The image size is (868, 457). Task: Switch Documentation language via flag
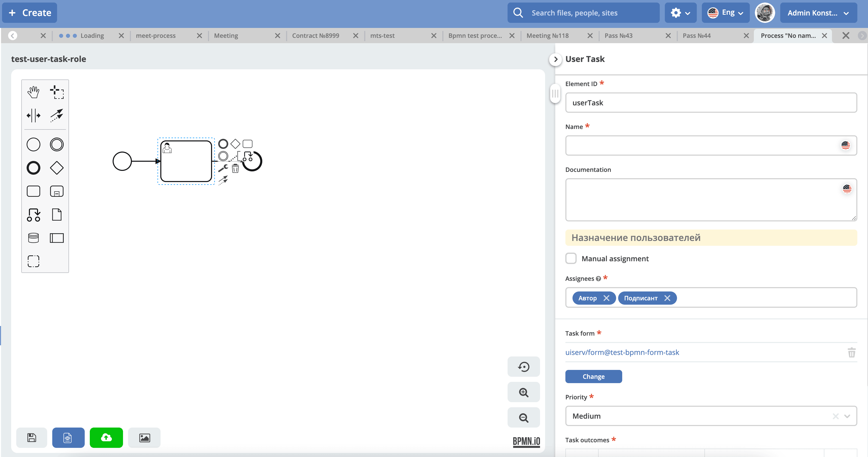click(x=847, y=189)
